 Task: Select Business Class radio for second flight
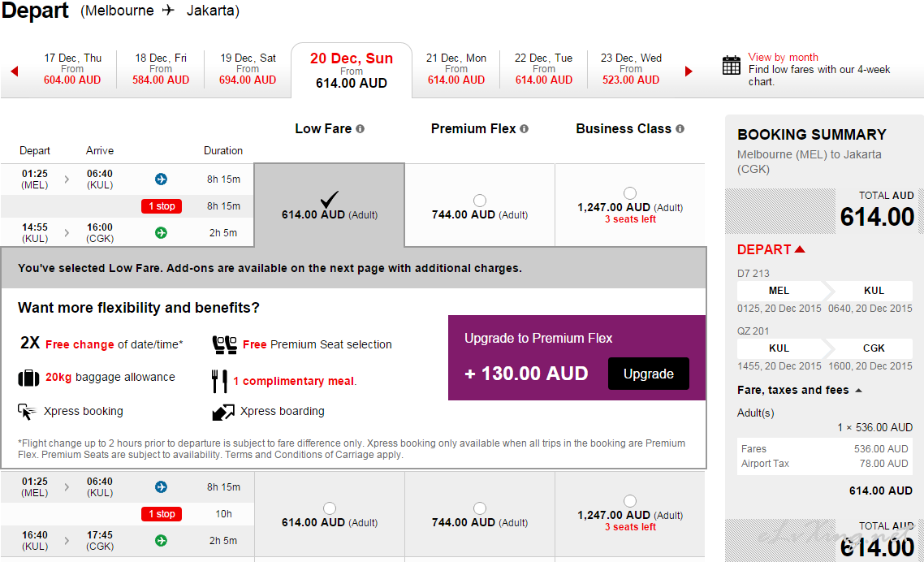630,501
